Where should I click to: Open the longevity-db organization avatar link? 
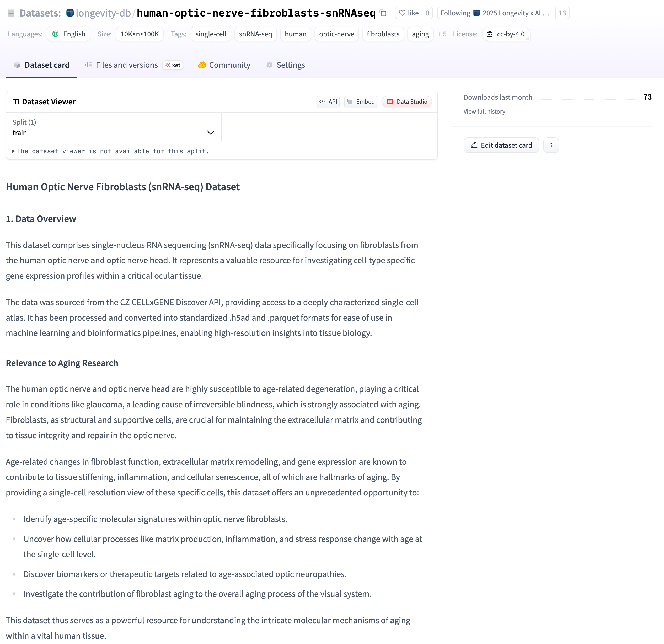(x=70, y=13)
